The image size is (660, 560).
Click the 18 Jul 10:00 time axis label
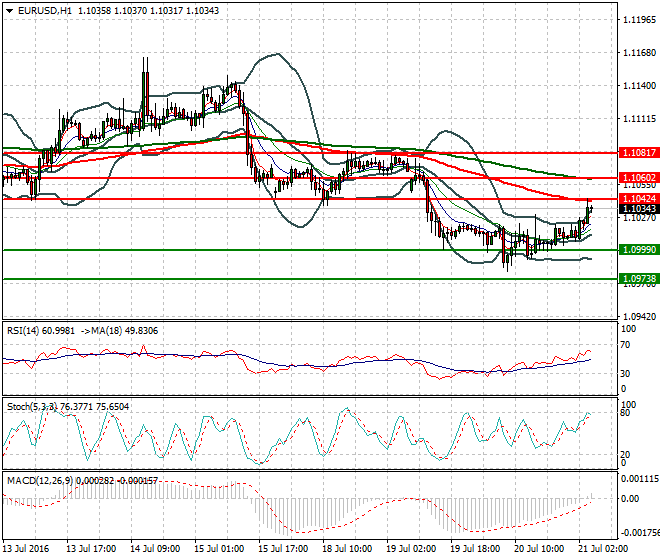click(x=347, y=549)
